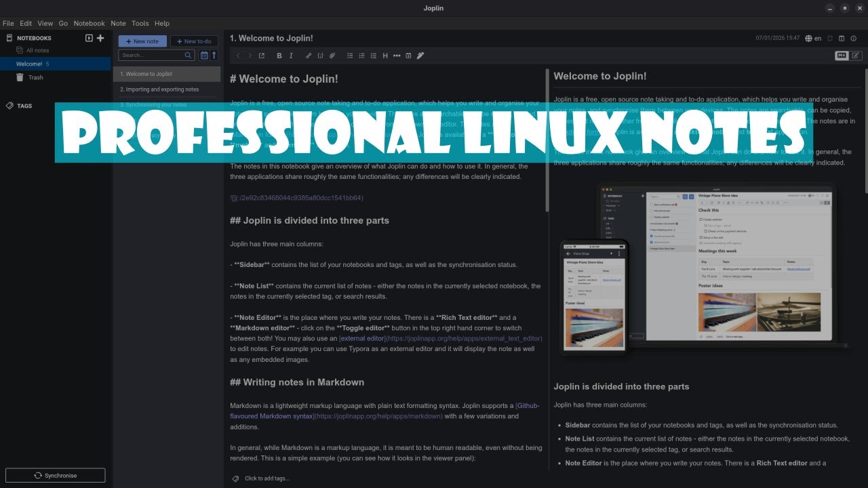Image resolution: width=868 pixels, height=488 pixels.
Task: Switch to Markdown editor toggle
Action: (x=842, y=56)
